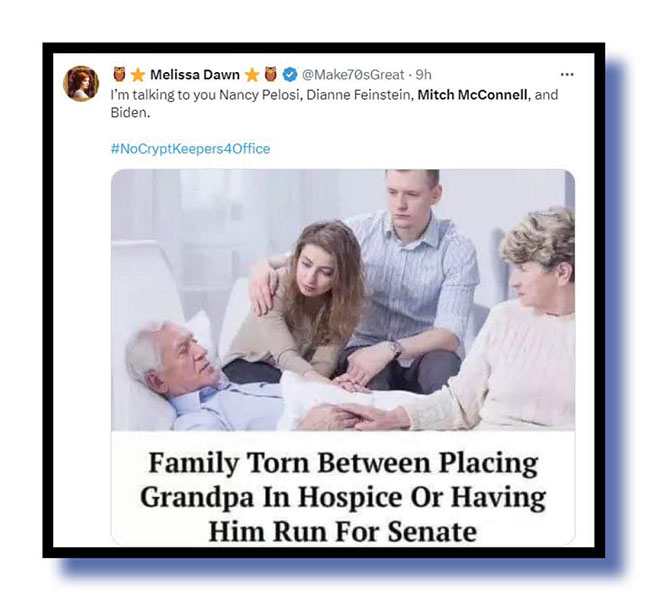Click Melissa Dawn's profile avatar
This screenshot has height=599, width=652.
tap(81, 84)
